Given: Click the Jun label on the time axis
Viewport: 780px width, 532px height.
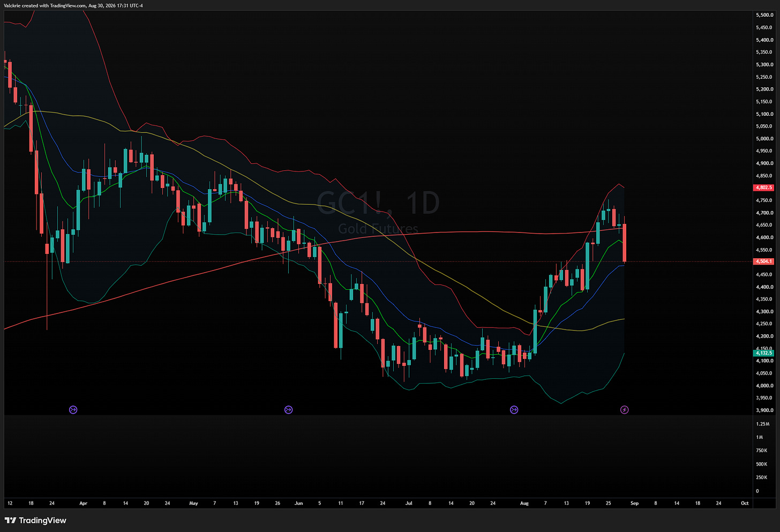Looking at the screenshot, I should point(299,504).
